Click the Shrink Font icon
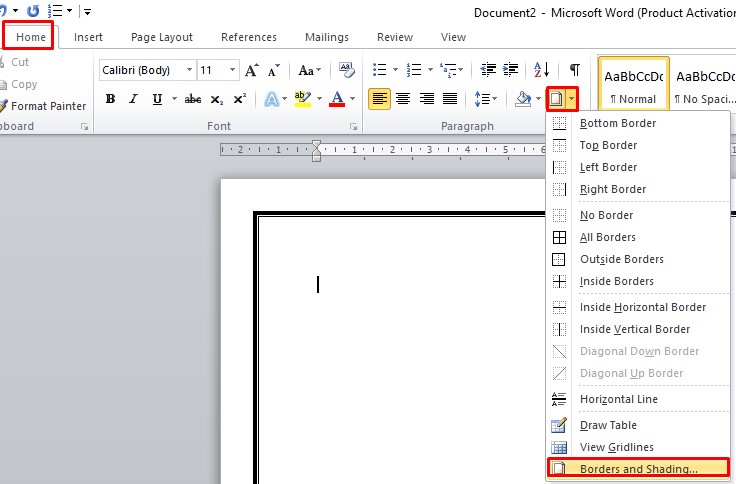 (274, 70)
